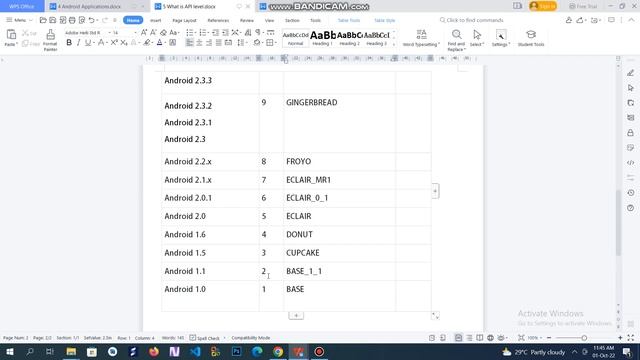Open line spacing dropdown
This screenshot has height=360, width=640.
pyautogui.click(x=246, y=42)
